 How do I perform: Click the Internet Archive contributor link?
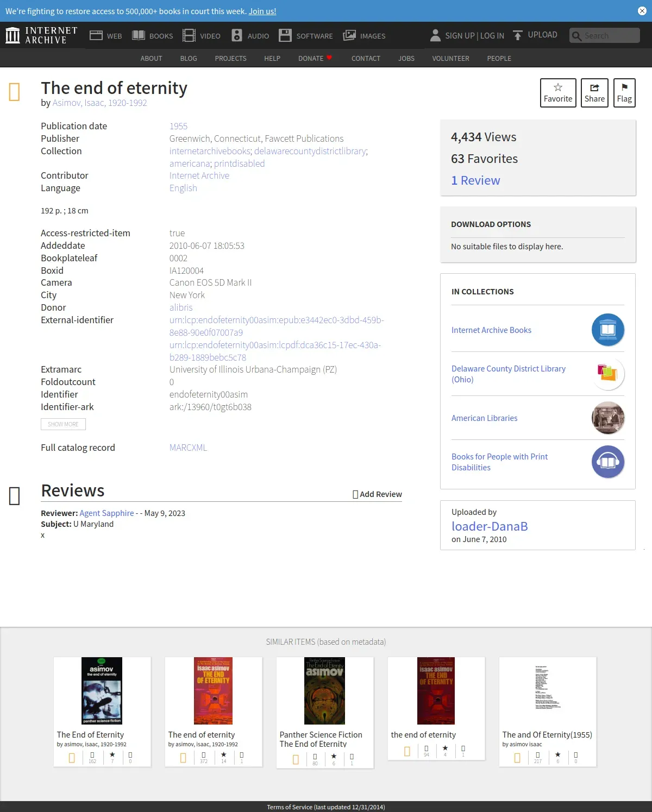coord(199,175)
